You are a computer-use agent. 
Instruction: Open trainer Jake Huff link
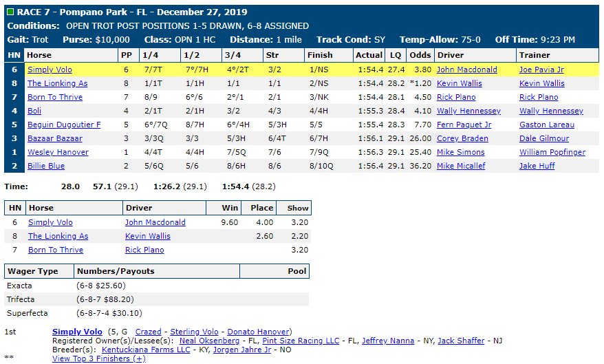(x=537, y=166)
